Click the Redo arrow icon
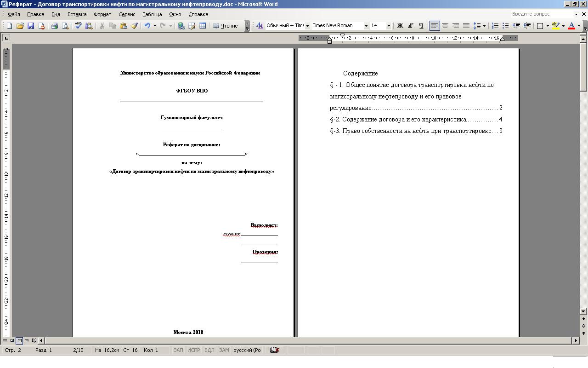 163,26
